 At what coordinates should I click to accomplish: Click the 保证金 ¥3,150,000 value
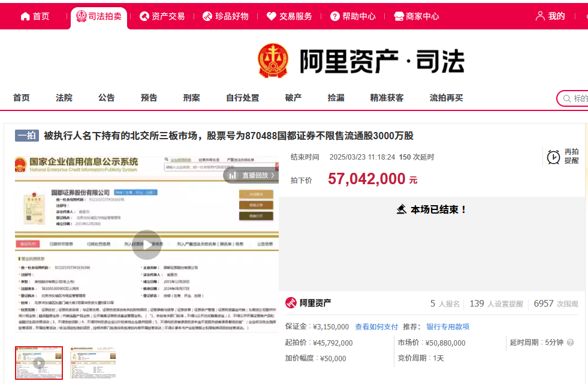[x=331, y=326]
